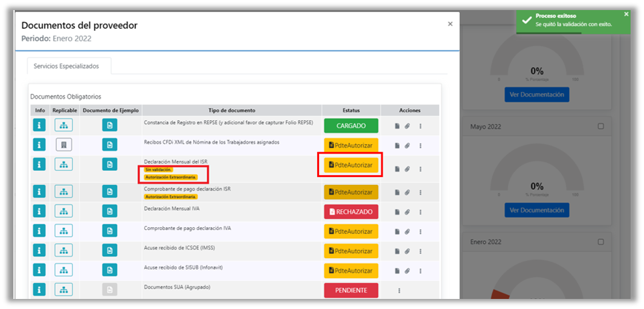Screen dimensions: 644x309
Task: Open more actions menu for Documentos SUA (Agrupado)
Action: 399,290
